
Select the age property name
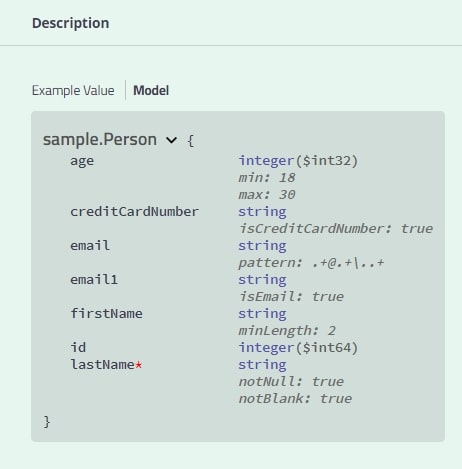(82, 162)
